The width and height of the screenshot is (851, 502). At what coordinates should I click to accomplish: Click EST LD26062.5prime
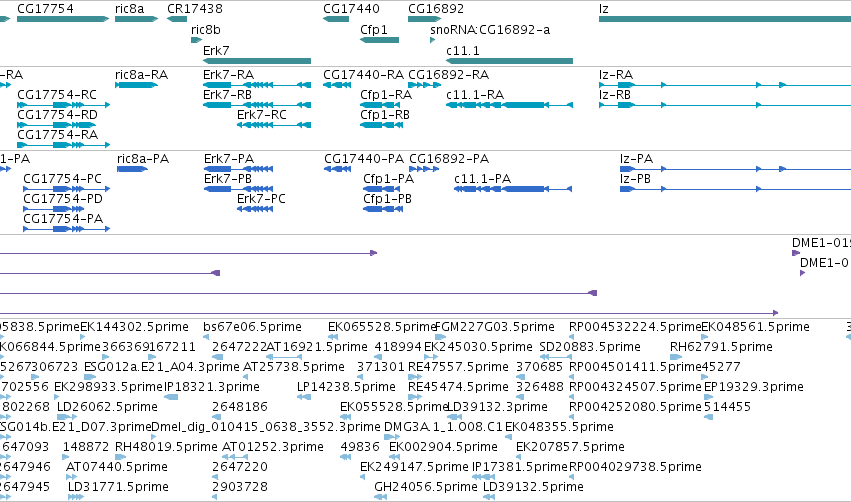coord(107,407)
